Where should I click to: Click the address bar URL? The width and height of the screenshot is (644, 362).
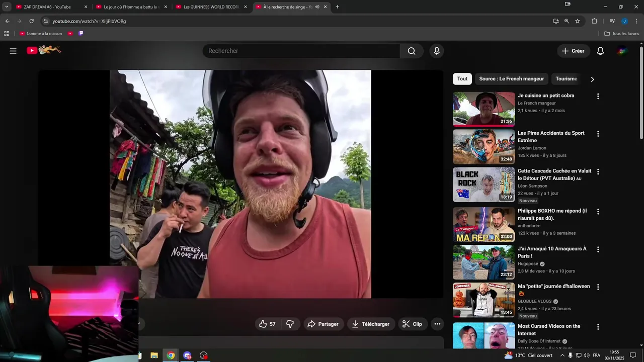89,21
